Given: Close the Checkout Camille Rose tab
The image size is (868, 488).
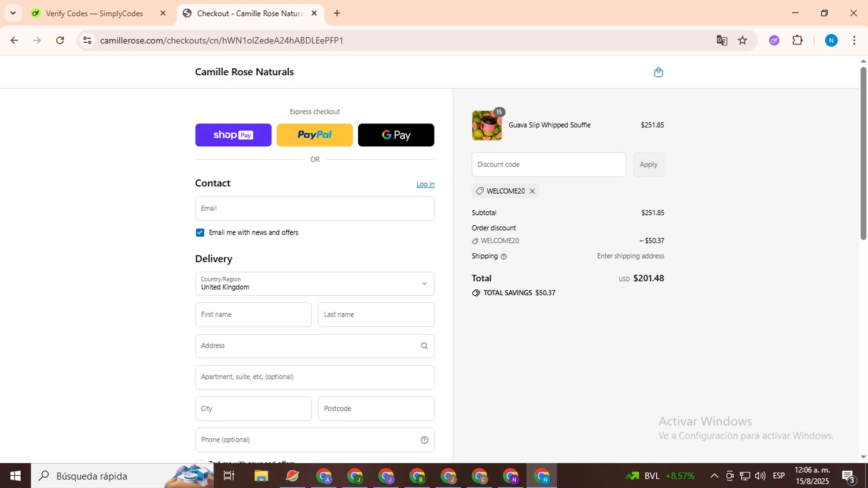Looking at the screenshot, I should 314,13.
